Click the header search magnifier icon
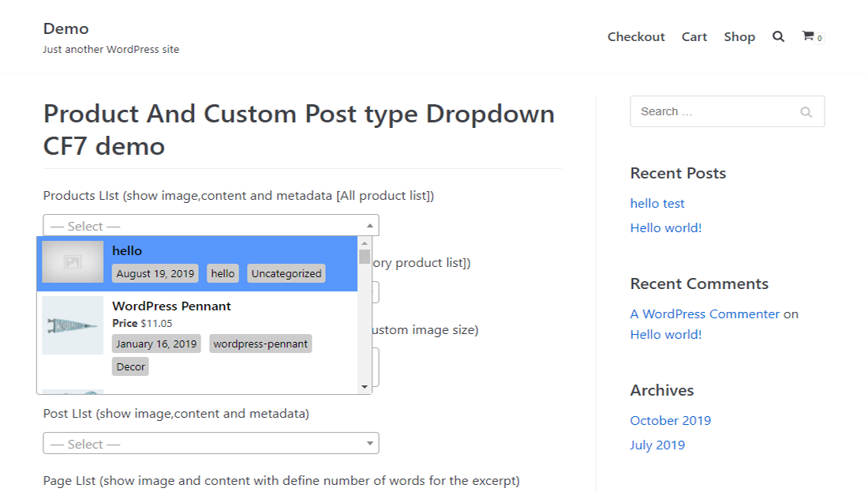 pos(778,36)
